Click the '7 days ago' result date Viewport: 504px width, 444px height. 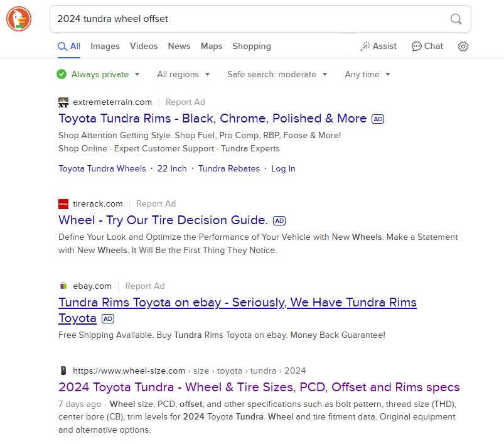click(80, 404)
